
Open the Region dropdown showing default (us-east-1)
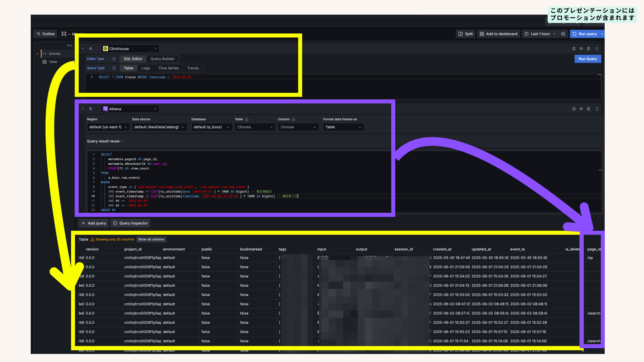tap(108, 127)
